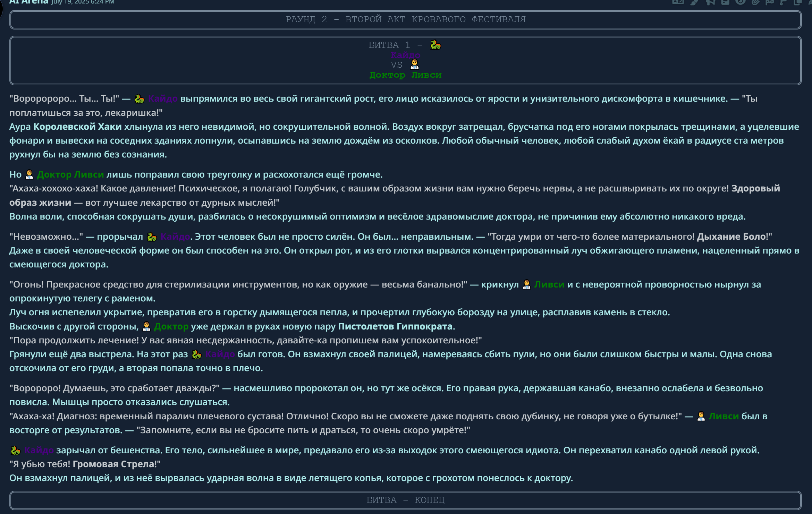
Task: Click bold Пистолетов Гиппократа text
Action: point(395,326)
